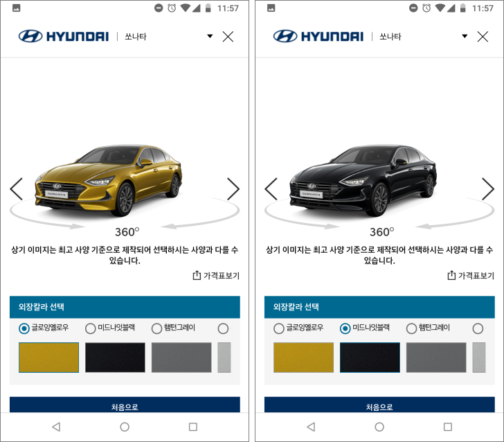Tap the 360° label under the black car

381,231
